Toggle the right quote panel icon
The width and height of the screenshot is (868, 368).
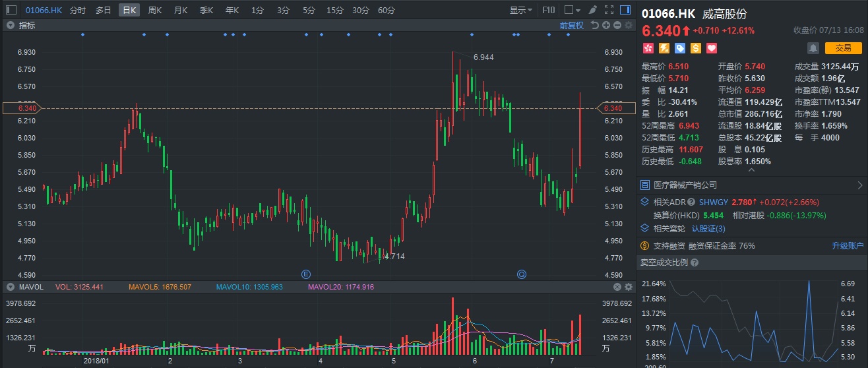pyautogui.click(x=627, y=10)
